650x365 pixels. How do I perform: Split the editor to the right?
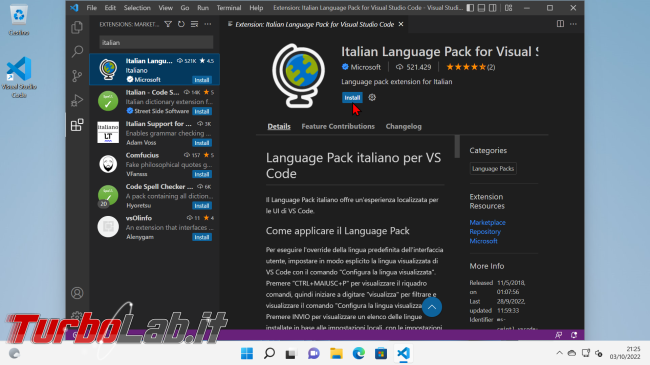(560, 24)
